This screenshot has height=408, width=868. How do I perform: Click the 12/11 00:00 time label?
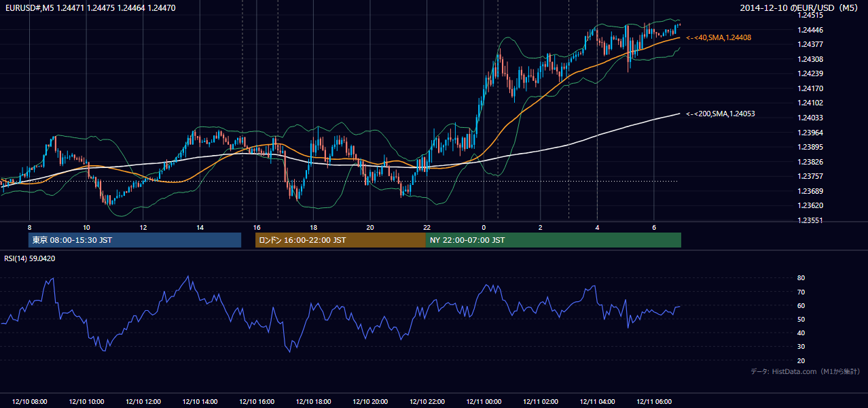[484, 402]
